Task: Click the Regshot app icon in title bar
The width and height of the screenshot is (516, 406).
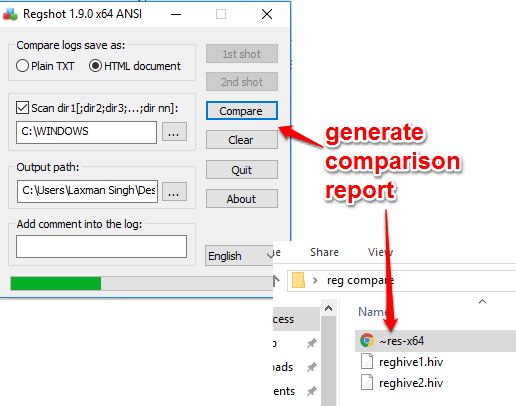Action: [x=10, y=14]
